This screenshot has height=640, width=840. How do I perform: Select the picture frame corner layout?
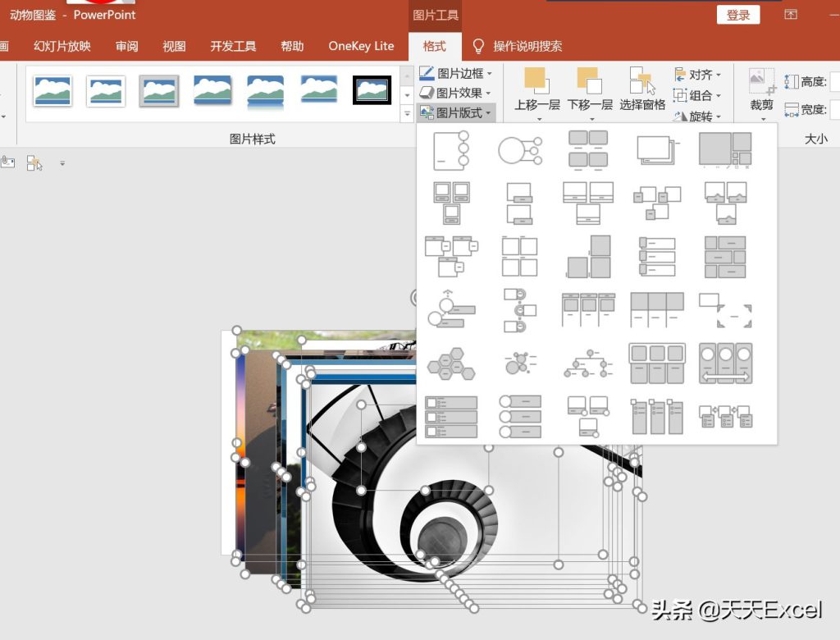point(725,310)
